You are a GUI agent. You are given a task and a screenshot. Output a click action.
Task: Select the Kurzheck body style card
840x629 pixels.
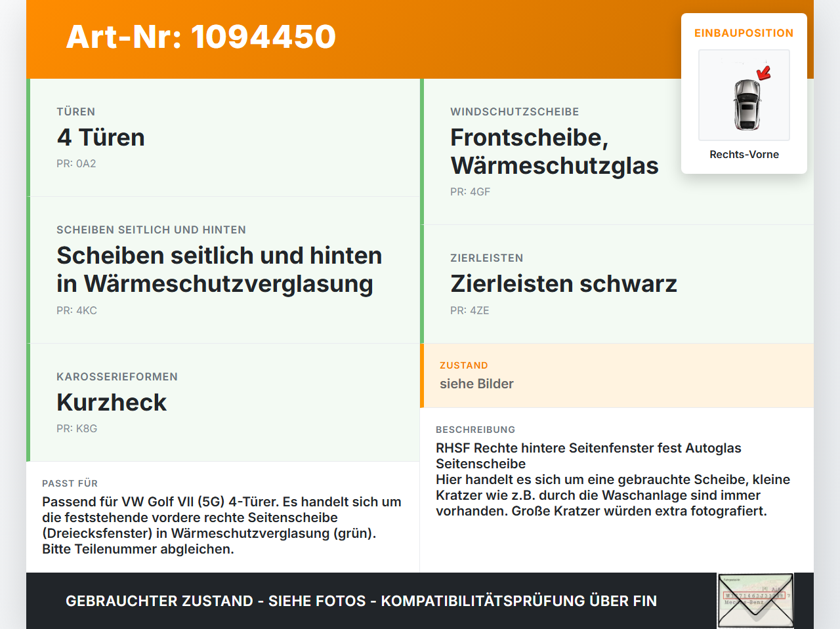(223, 403)
